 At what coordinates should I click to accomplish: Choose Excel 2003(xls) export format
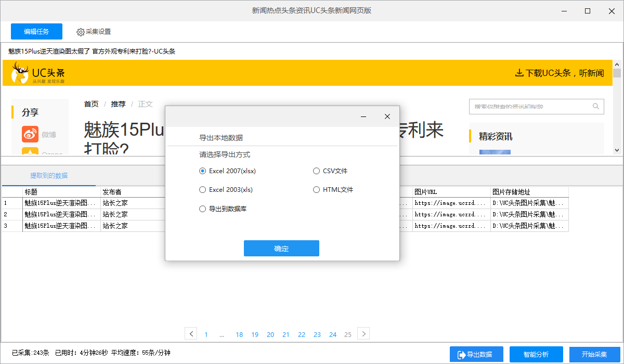click(203, 190)
